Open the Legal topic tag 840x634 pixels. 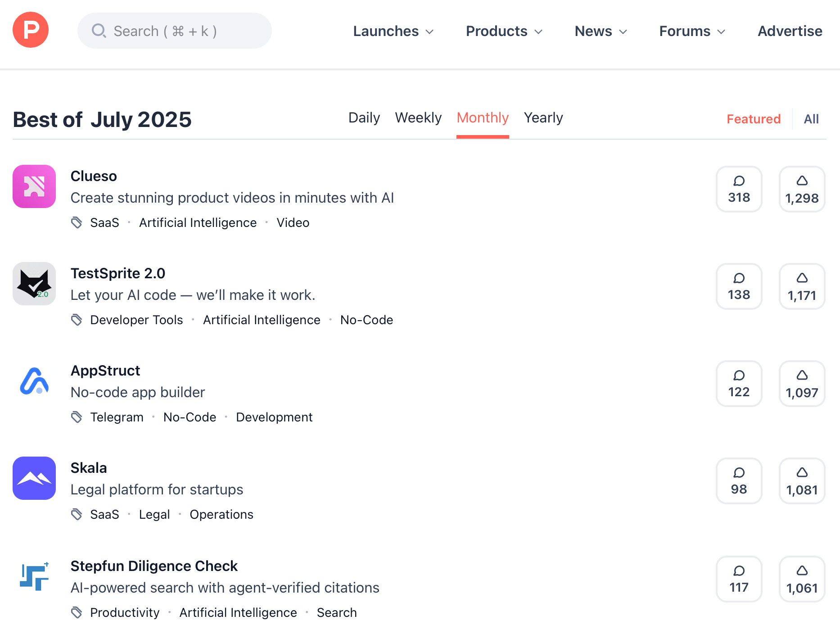click(x=154, y=514)
